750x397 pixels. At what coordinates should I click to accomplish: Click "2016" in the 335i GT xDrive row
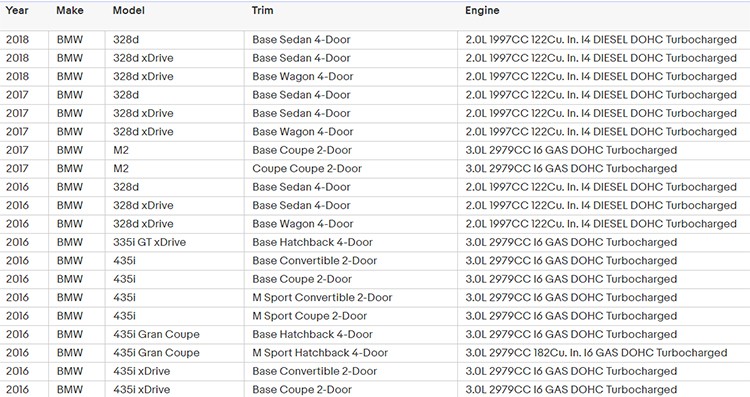click(x=17, y=242)
